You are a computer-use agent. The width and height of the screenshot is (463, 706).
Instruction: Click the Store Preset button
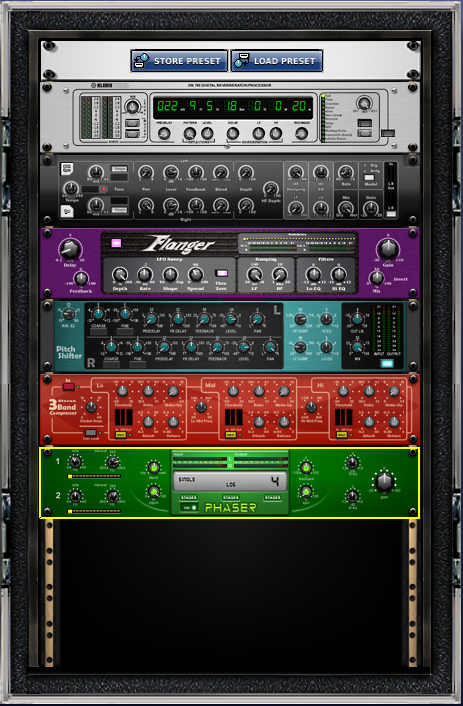point(179,61)
